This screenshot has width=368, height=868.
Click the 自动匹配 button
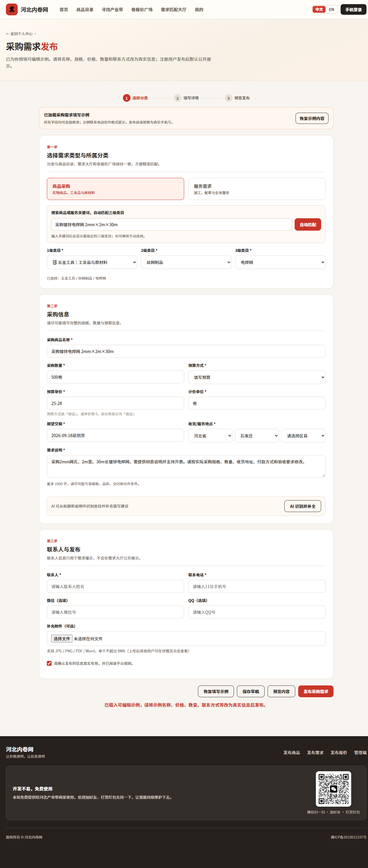point(308,224)
